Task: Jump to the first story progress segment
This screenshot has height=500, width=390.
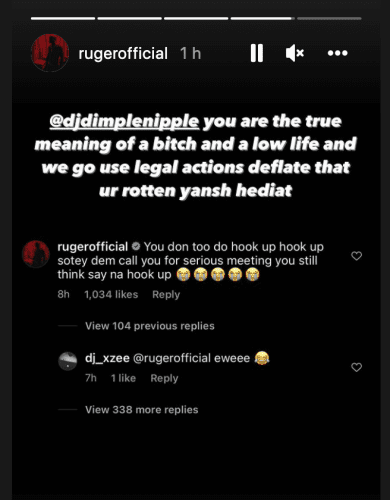Action: tap(63, 18)
